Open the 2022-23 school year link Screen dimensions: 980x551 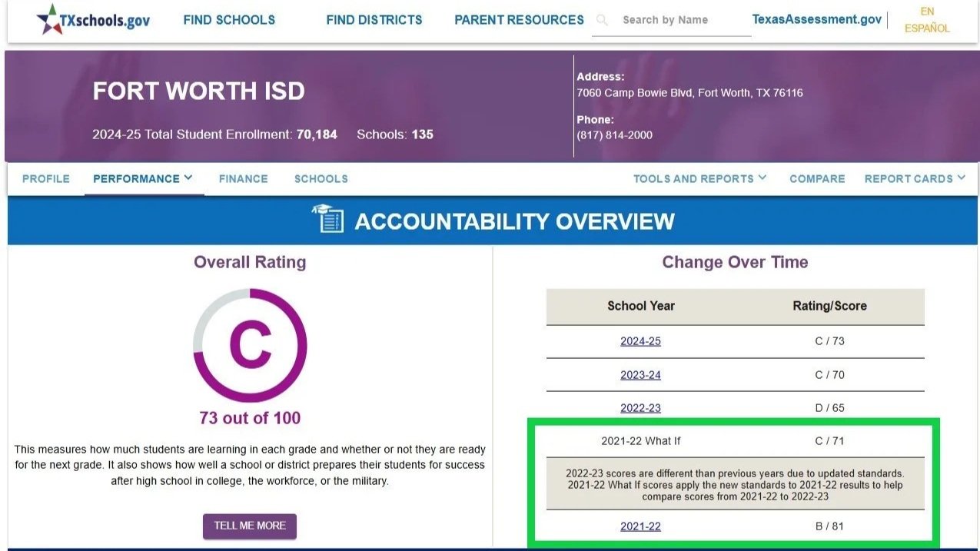tap(641, 408)
